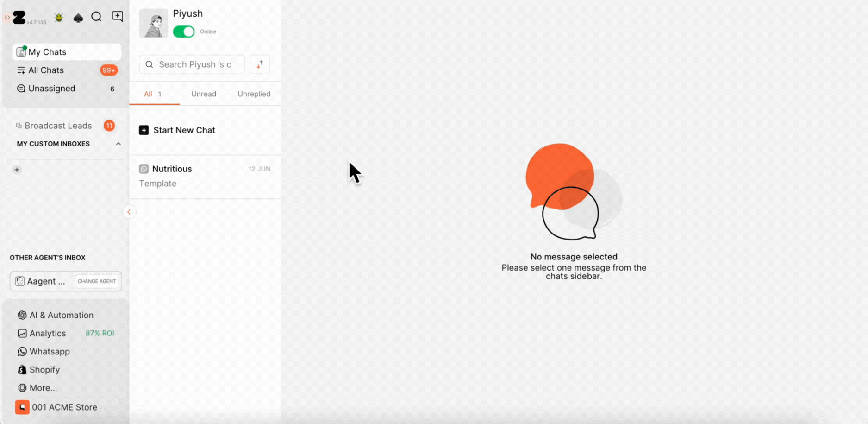The height and width of the screenshot is (424, 868).
Task: Select the Aagent inbox entry
Action: 41,281
